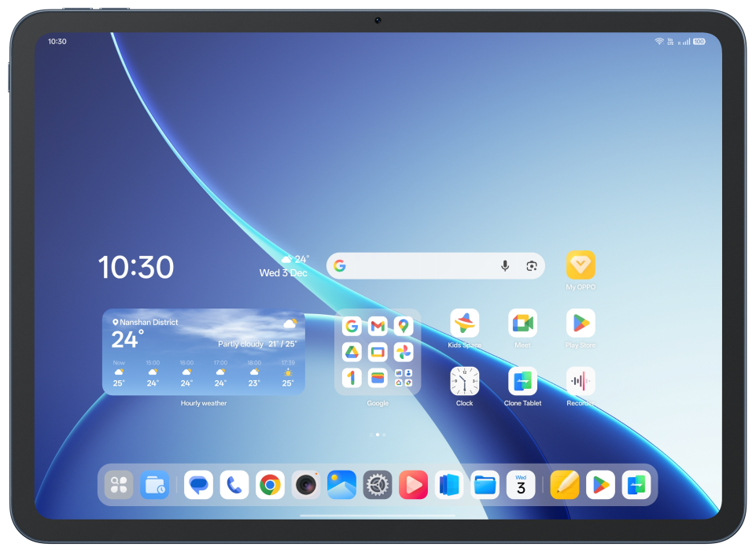Open app drawer from dock
The height and width of the screenshot is (551, 756).
119,485
